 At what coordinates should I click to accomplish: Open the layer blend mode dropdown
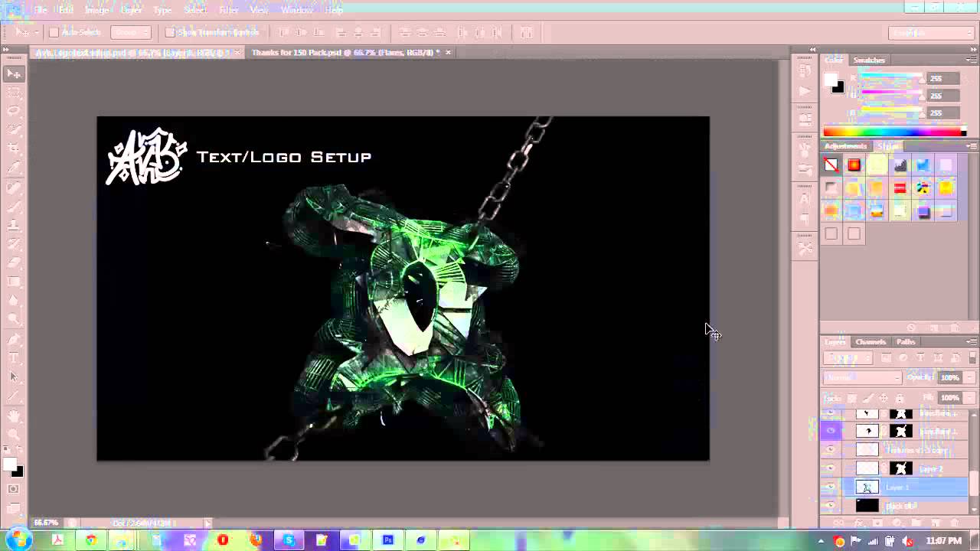point(863,378)
